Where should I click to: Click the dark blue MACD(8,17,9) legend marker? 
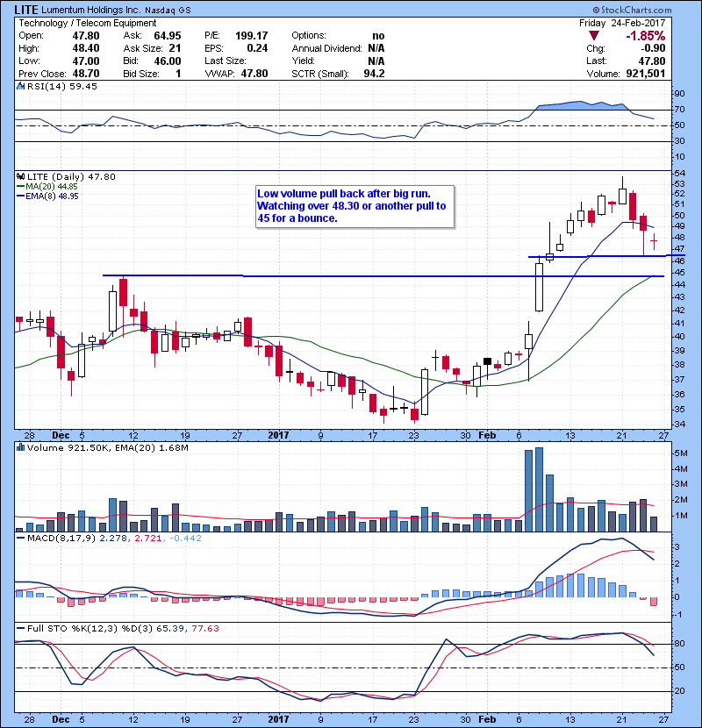pos(20,539)
